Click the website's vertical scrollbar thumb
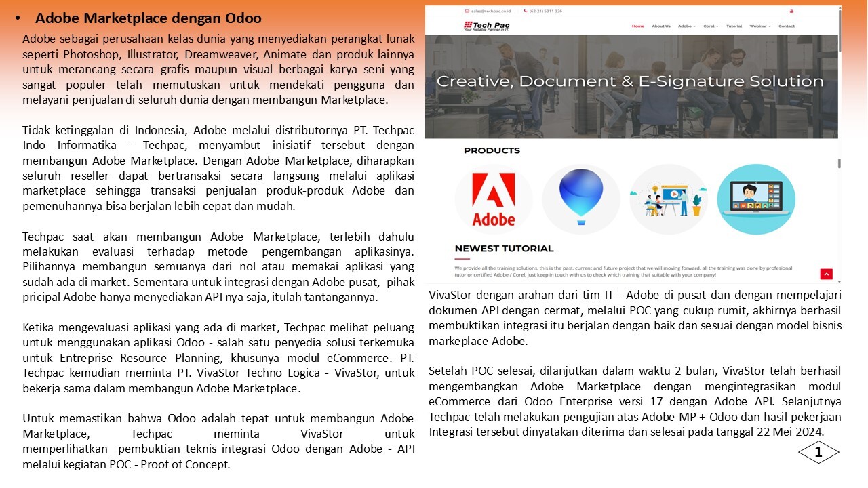Viewport: 868px width, 488px height. [840, 30]
